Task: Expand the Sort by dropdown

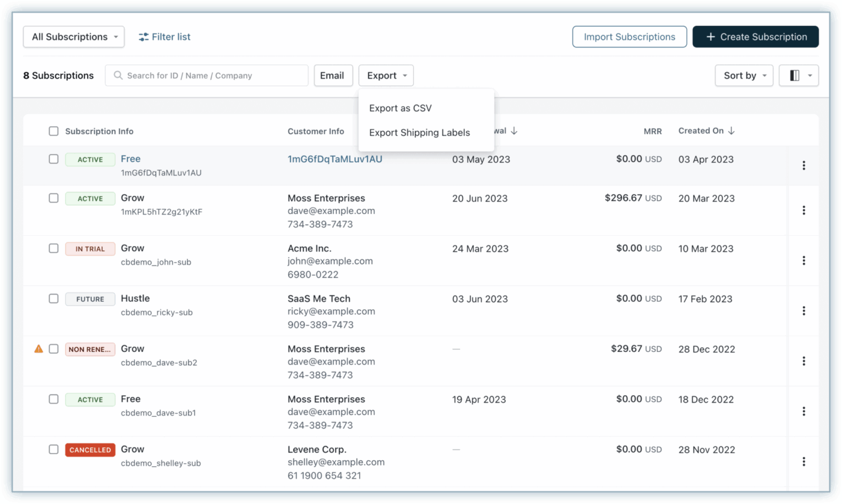Action: pyautogui.click(x=744, y=75)
